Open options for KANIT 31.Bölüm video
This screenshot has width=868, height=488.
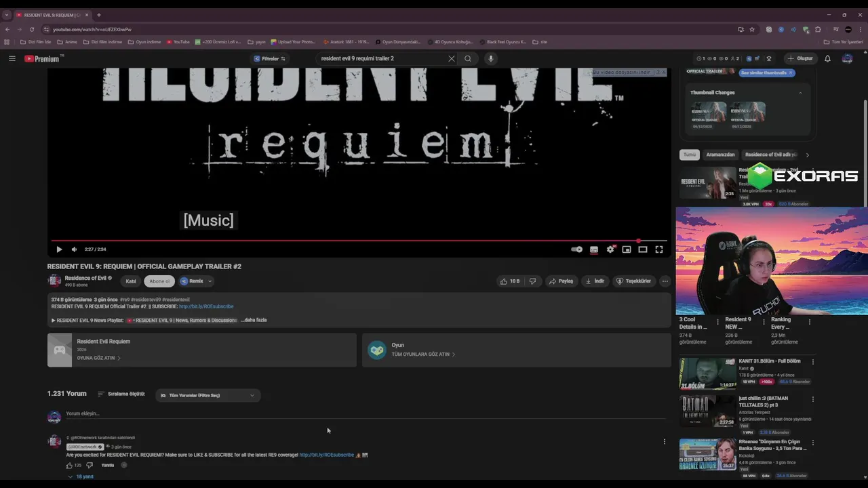(x=813, y=362)
